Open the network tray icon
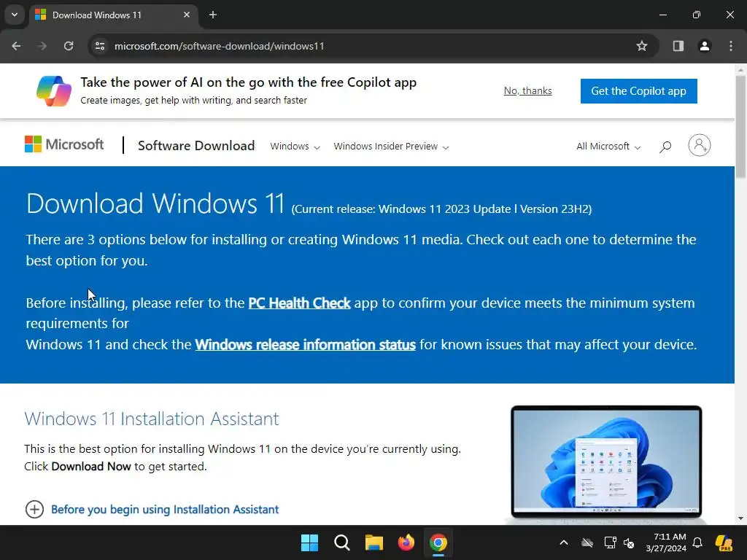The height and width of the screenshot is (560, 747). click(x=610, y=542)
